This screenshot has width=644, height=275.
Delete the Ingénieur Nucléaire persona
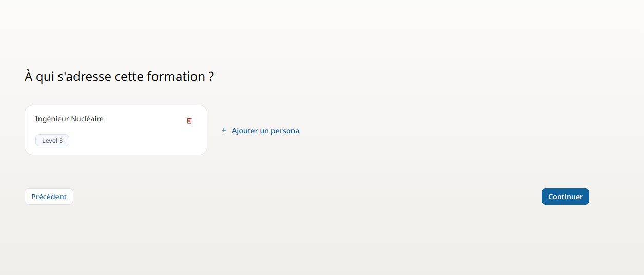(x=189, y=121)
